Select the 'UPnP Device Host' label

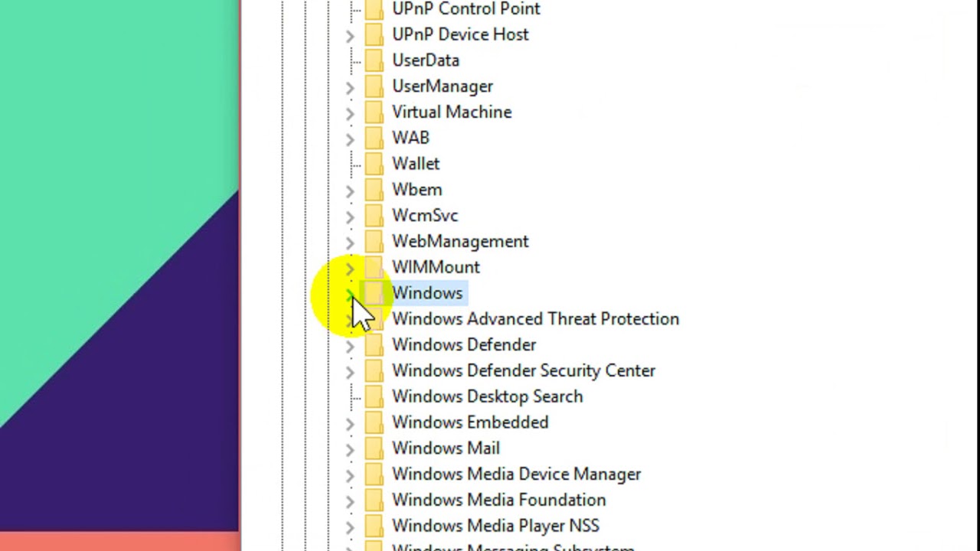pyautogui.click(x=460, y=34)
